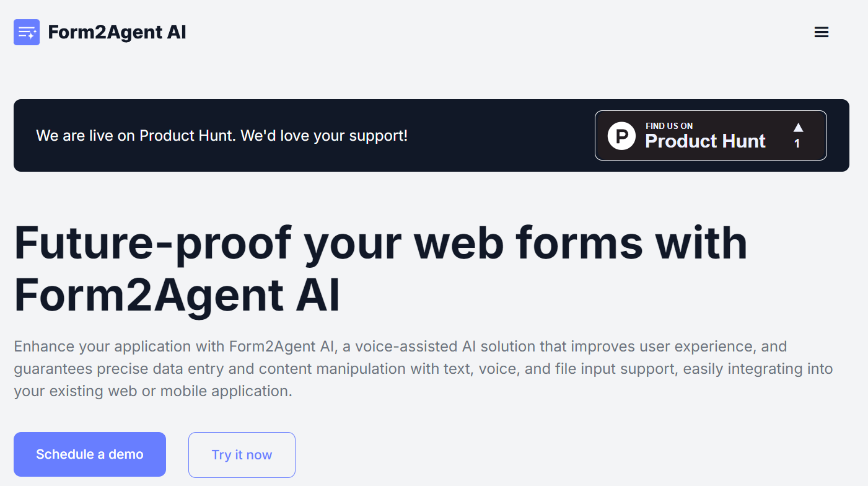Open the "FIND US ON Product Hunt" badge link
The width and height of the screenshot is (868, 486).
[x=710, y=135]
